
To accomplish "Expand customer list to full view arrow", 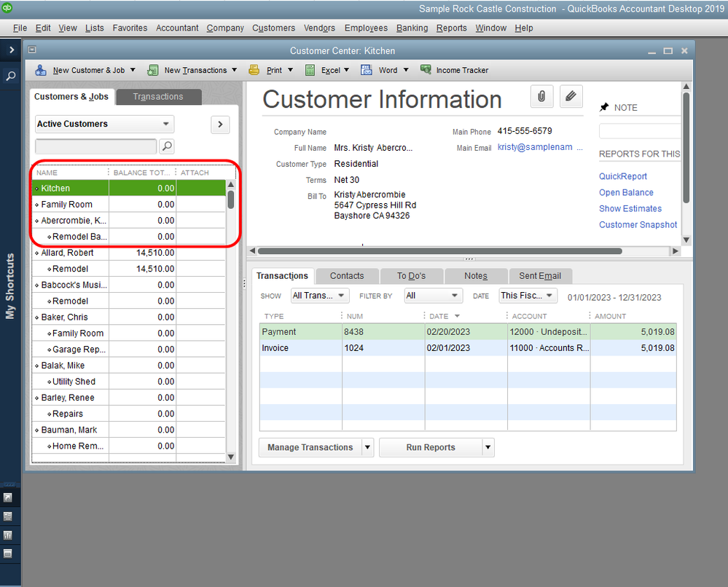I will point(219,125).
